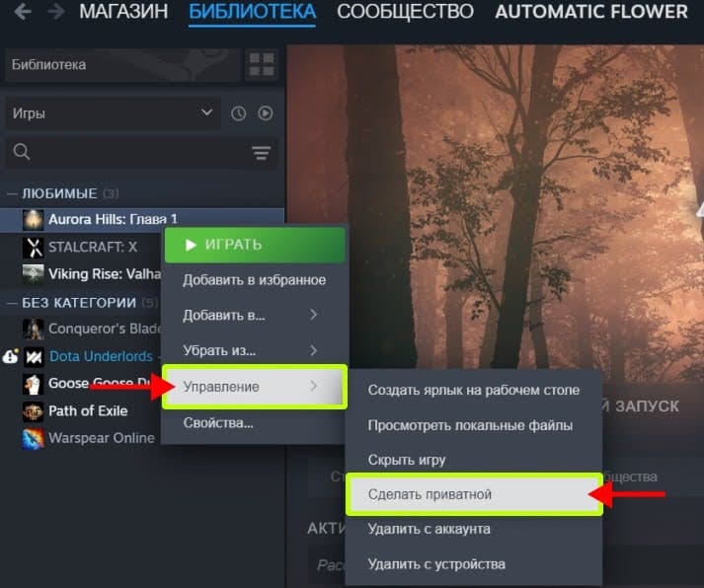Expand the Добавить в... submenu
Image resolution: width=704 pixels, height=588 pixels.
click(x=255, y=316)
